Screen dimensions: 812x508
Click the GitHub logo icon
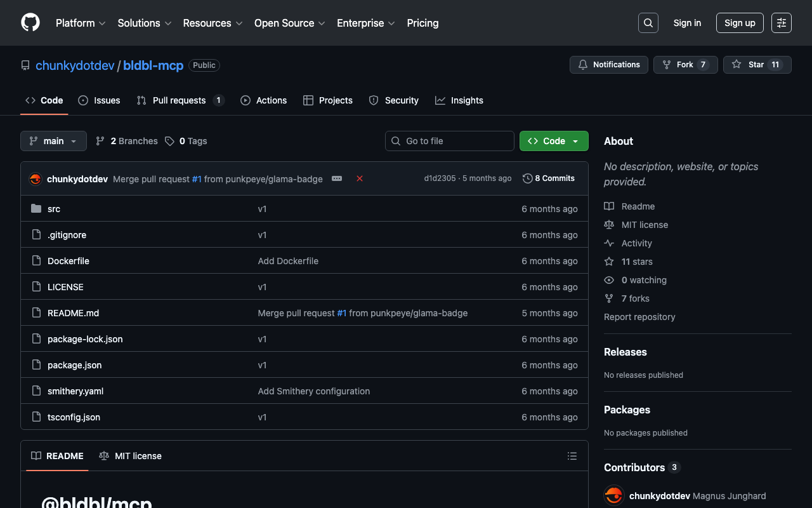30,23
